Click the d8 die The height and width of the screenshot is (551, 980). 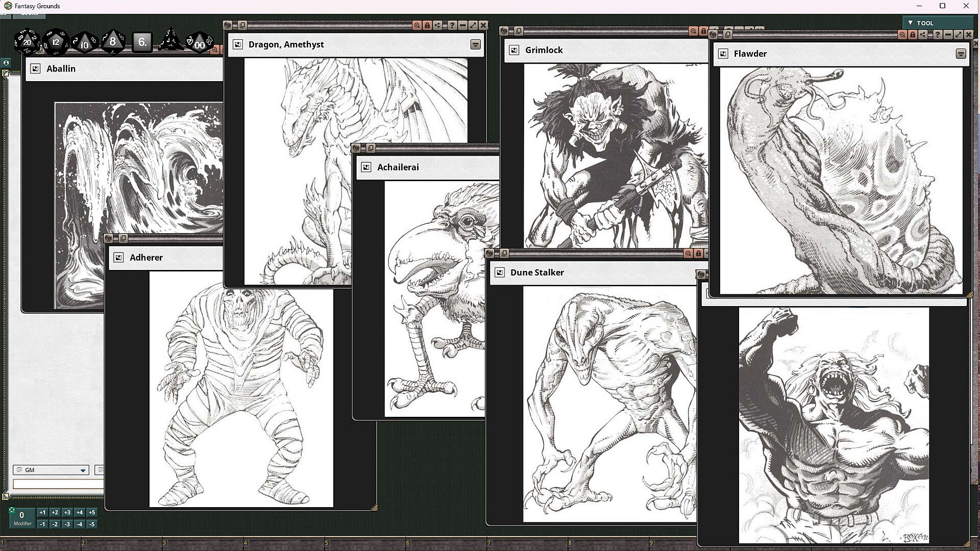click(113, 42)
